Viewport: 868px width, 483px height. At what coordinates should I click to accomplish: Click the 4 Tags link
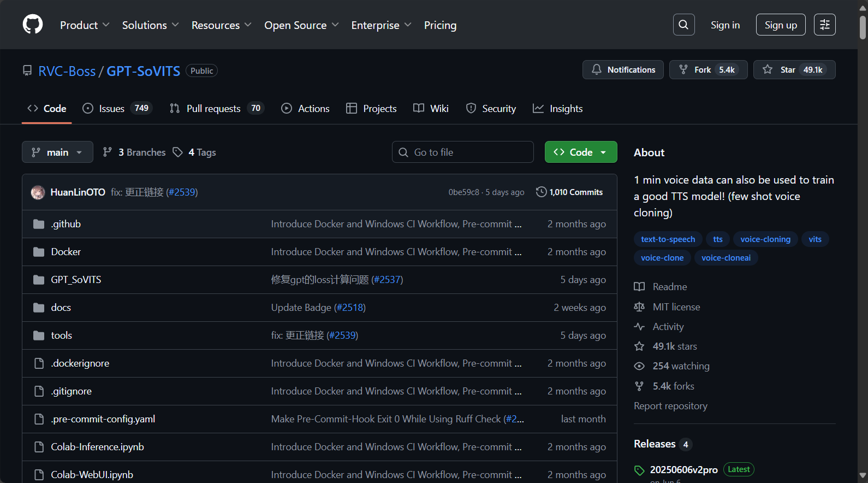(194, 152)
